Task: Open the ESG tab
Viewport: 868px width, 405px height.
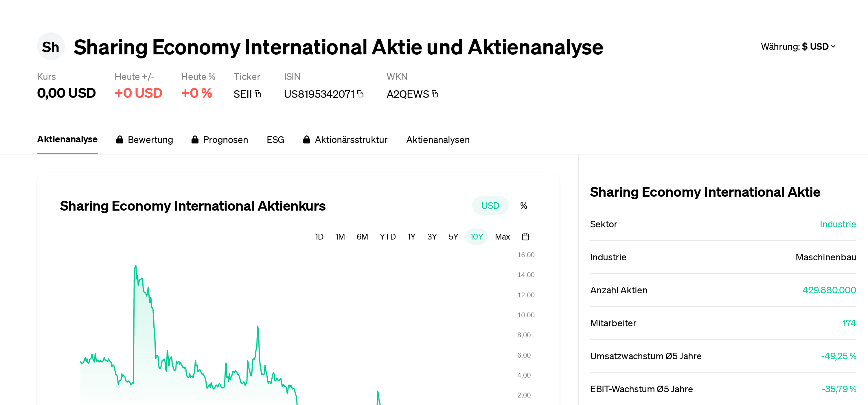Action: click(275, 139)
